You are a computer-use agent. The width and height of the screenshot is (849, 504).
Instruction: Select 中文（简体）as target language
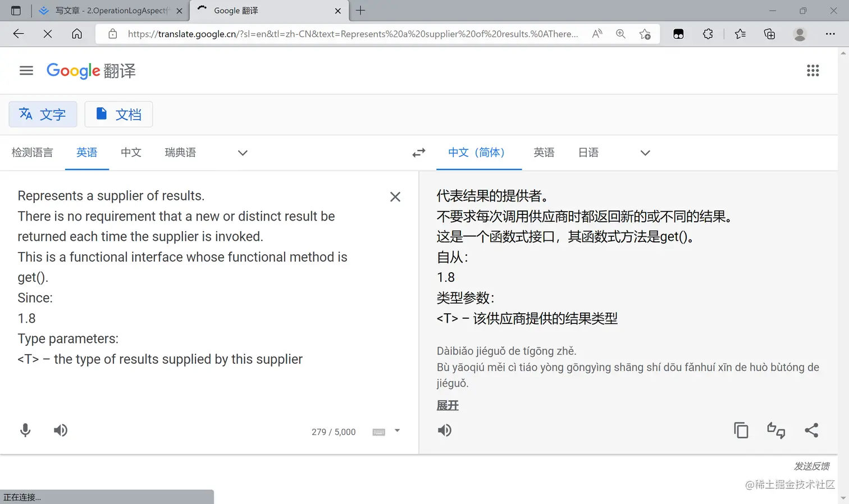pos(479,153)
